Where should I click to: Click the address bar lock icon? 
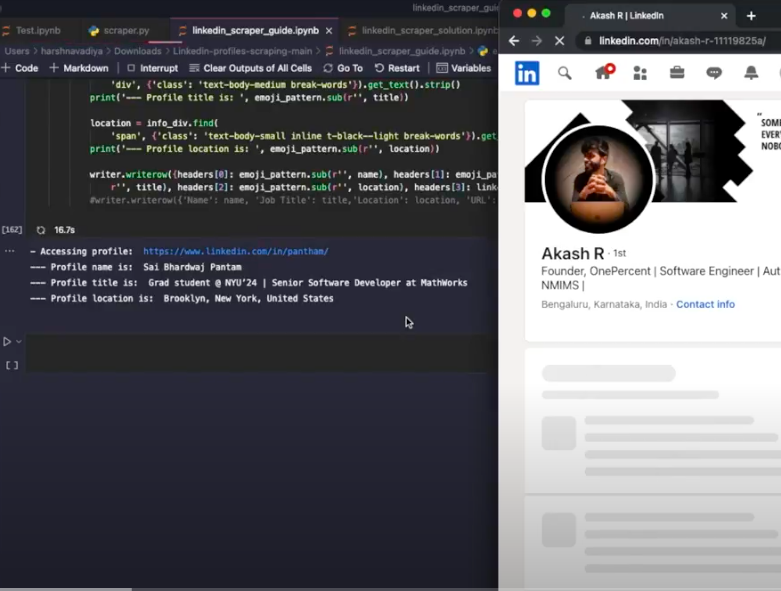coord(588,41)
